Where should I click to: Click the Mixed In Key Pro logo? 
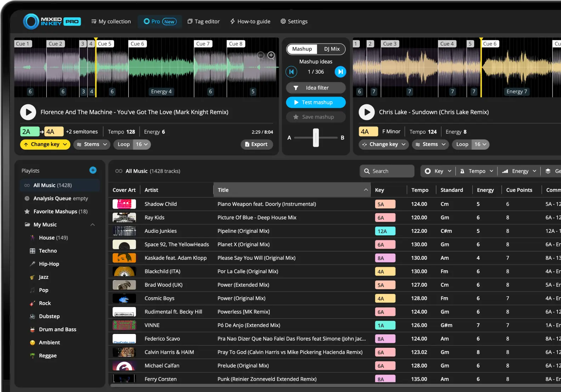coord(52,22)
